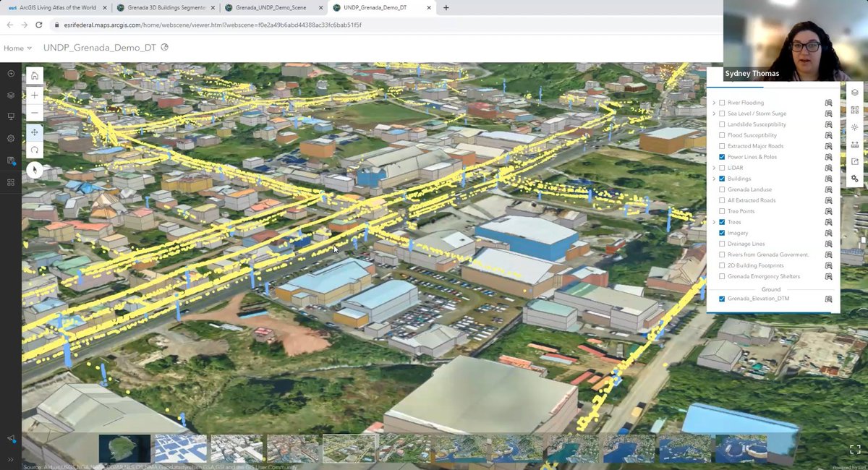Enable the 2D Building Footprints checkbox
Screen dimensions: 868x470
coord(722,265)
